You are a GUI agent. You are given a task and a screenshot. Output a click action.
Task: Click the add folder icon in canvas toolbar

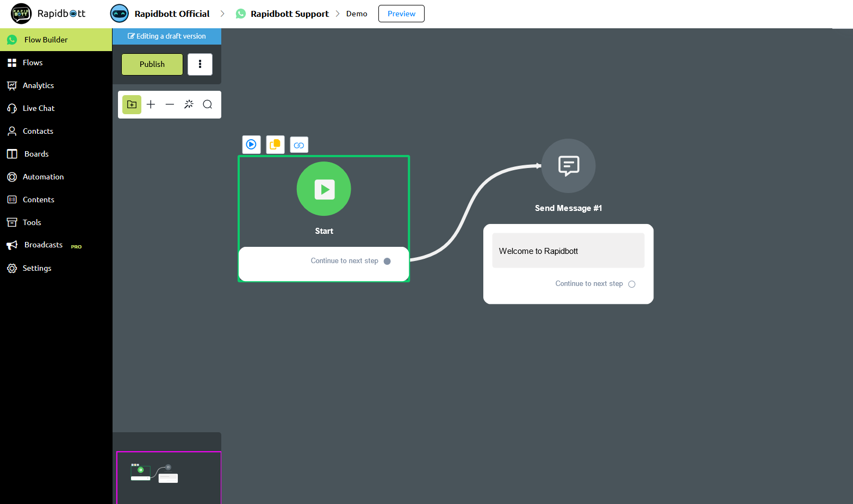[x=132, y=104]
